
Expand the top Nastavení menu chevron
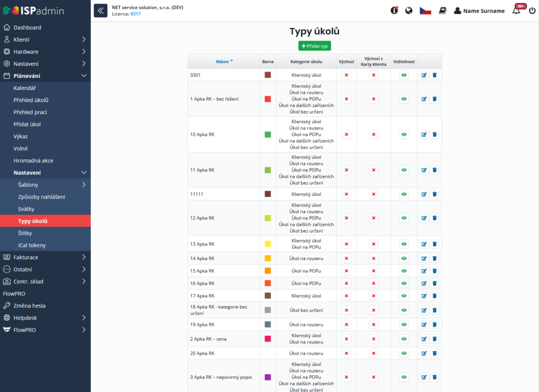pos(84,64)
